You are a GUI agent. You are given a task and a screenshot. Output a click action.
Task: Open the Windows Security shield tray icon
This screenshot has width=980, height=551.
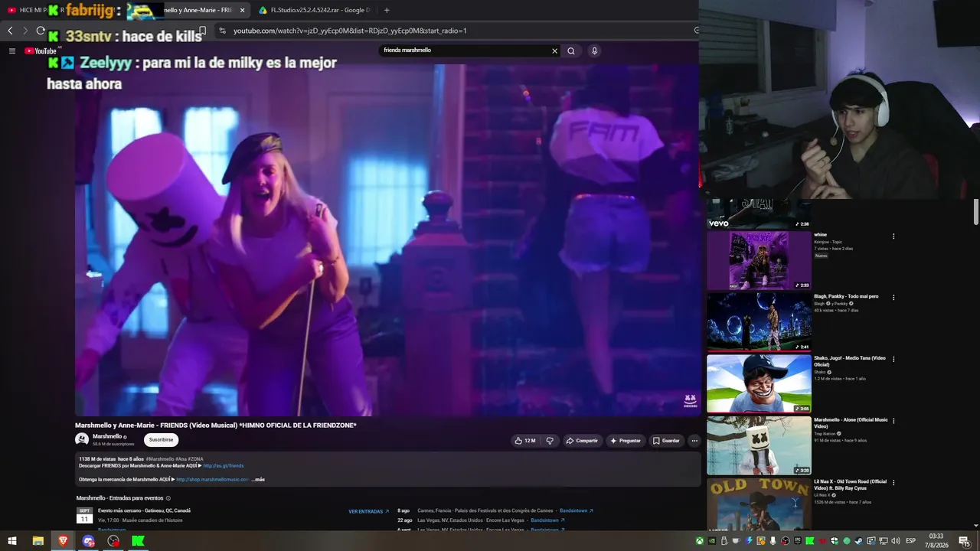835,541
